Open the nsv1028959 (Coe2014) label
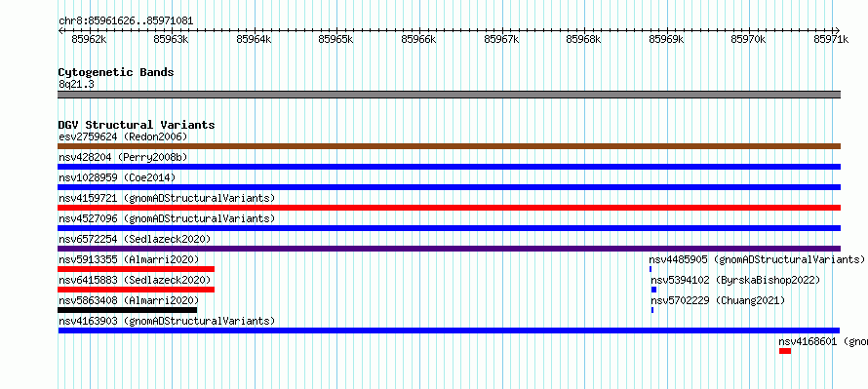 tap(117, 177)
